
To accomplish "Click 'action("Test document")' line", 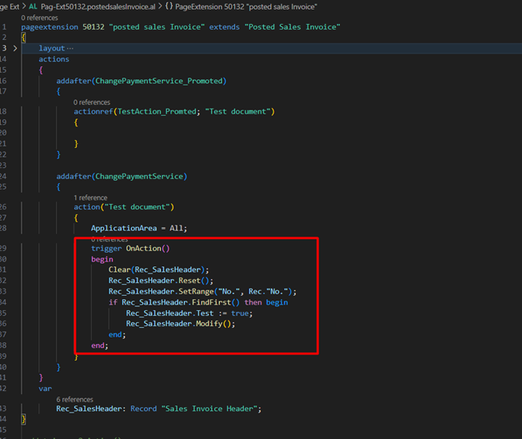I will coord(124,207).
